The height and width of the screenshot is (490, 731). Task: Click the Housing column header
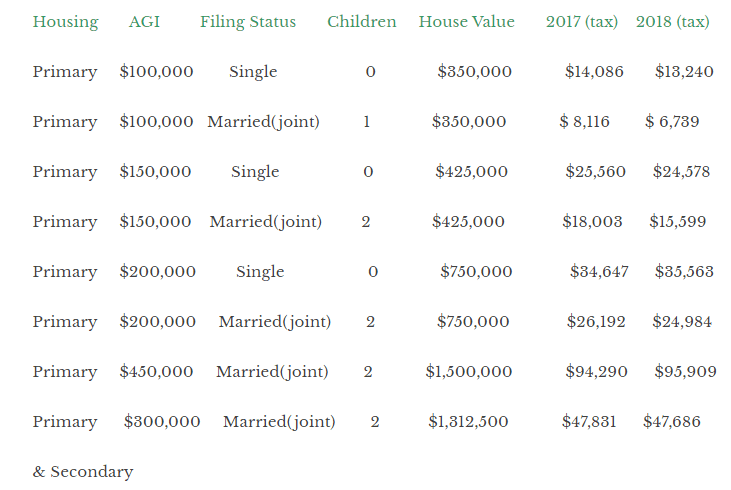coord(66,22)
